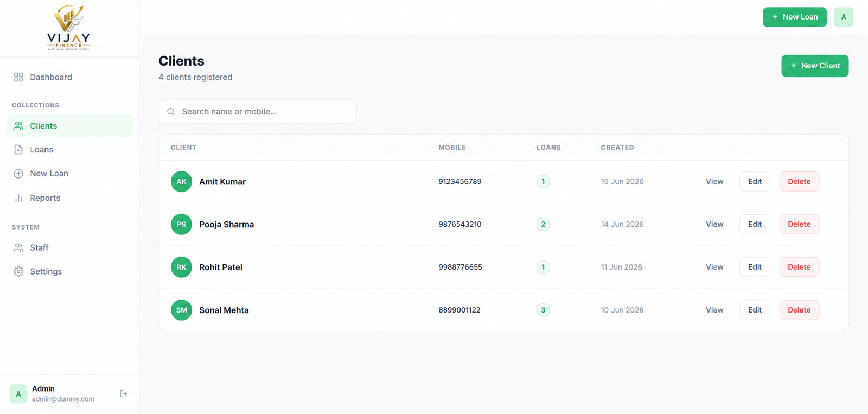Click the 11 Jun 2026 created date
868x414 pixels.
click(x=621, y=267)
